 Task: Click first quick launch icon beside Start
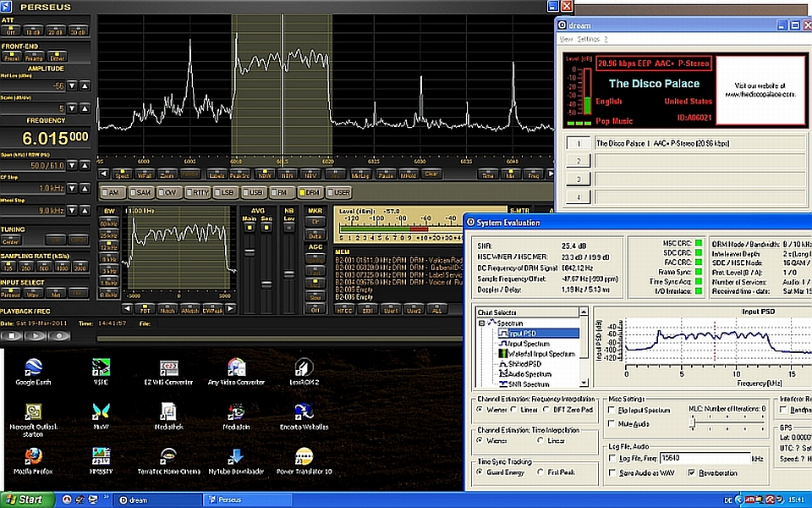pos(66,500)
